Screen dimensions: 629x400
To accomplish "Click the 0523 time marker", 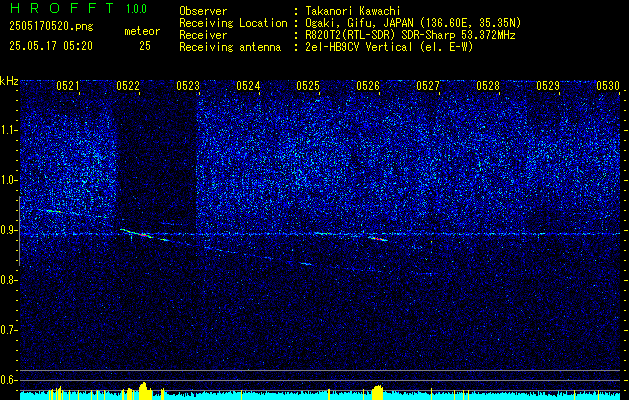I will pos(188,85).
